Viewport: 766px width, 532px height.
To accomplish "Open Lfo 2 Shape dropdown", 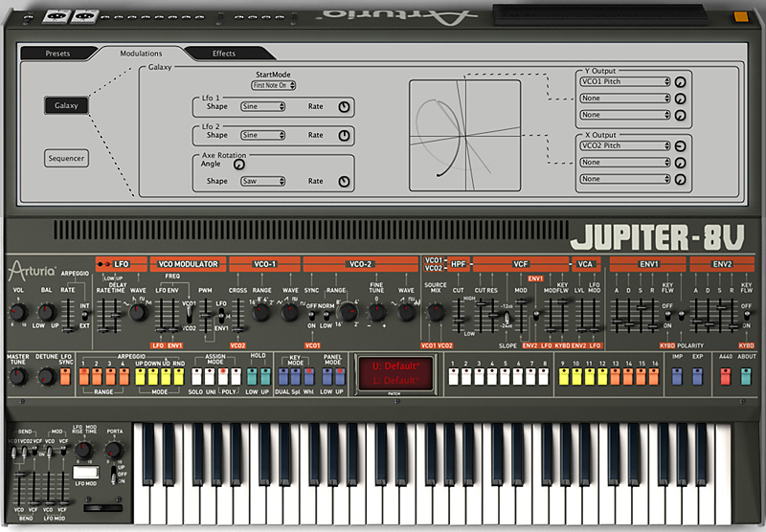I will [262, 135].
